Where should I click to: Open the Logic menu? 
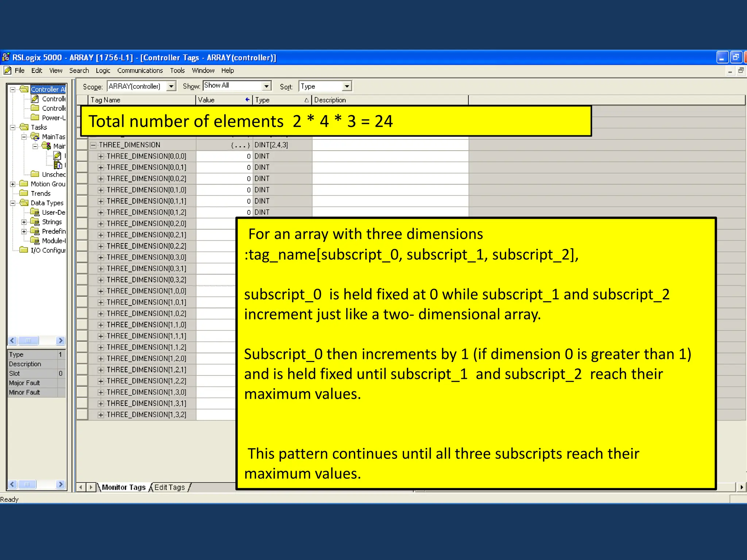click(103, 71)
